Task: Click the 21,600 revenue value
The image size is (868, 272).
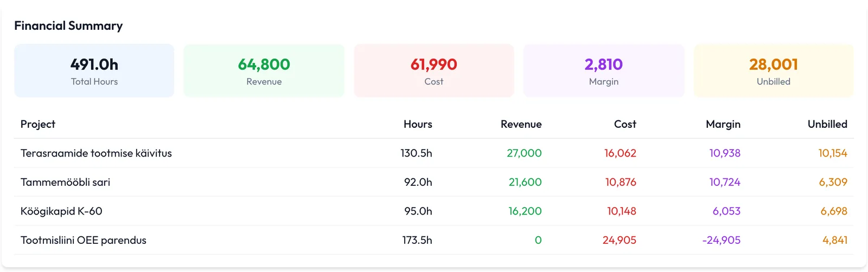Action: click(x=525, y=182)
